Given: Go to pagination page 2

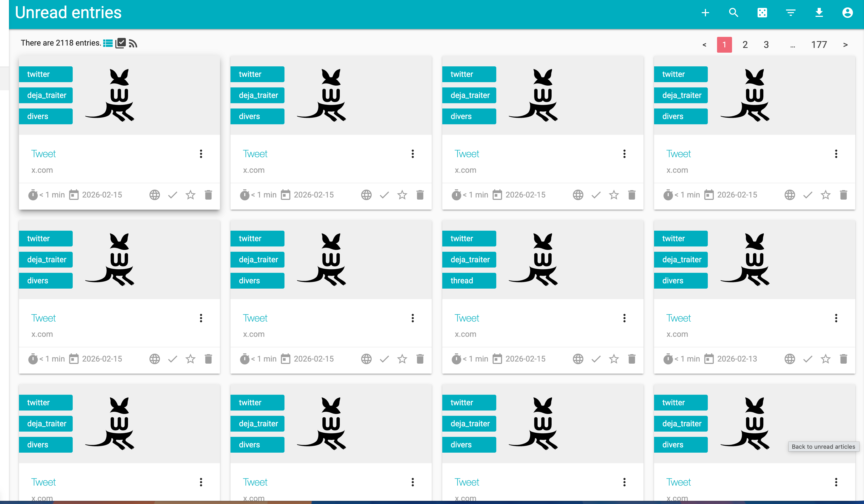Looking at the screenshot, I should click(x=745, y=45).
